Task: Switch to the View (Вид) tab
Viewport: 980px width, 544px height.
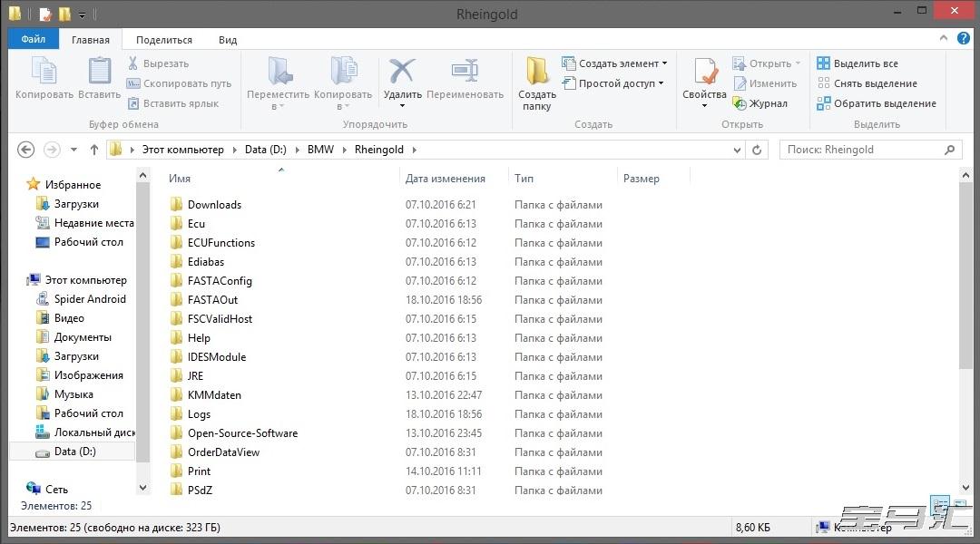Action: point(228,40)
